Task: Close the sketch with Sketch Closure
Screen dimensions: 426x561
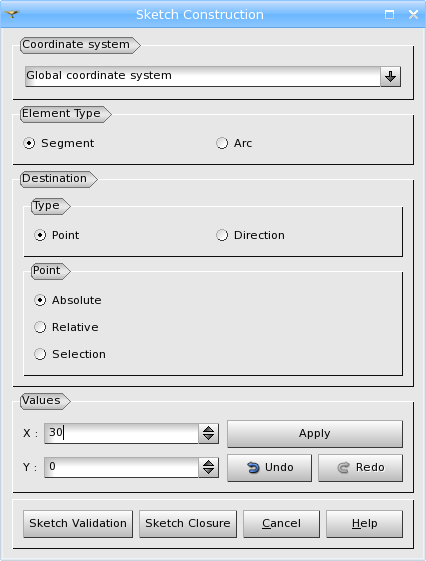Action: click(188, 523)
